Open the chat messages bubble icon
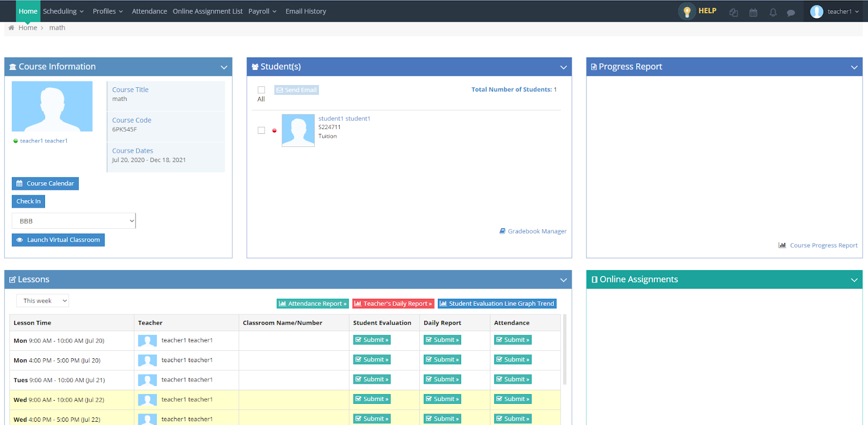 point(791,12)
